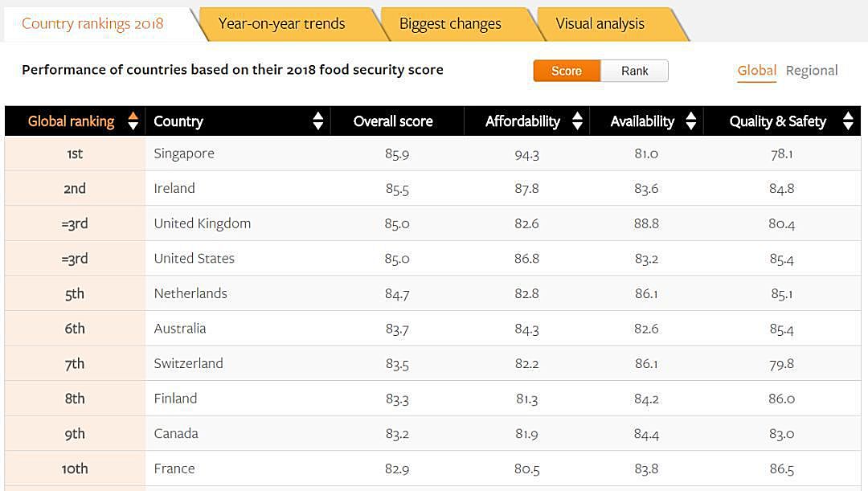868x491 pixels.
Task: Sort by Affordability using arrow icon
Action: click(x=577, y=121)
